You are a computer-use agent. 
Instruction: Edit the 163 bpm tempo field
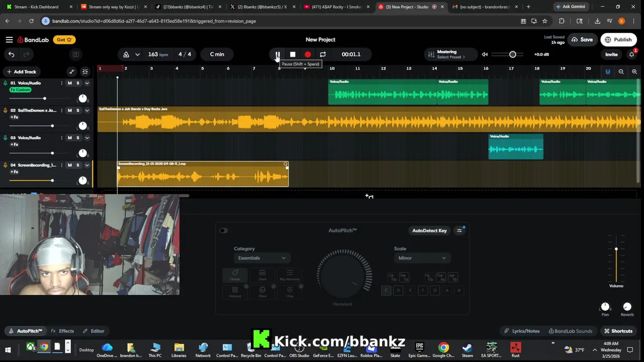coord(158,54)
